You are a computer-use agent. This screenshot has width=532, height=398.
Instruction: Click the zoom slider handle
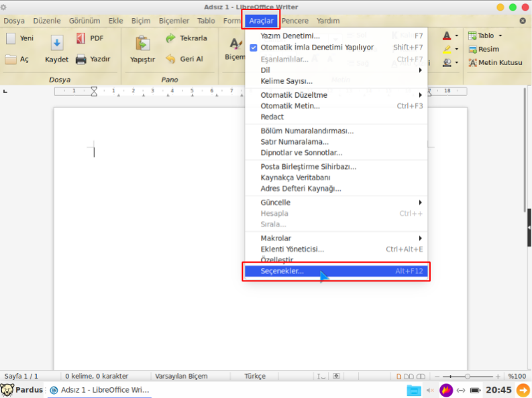click(x=467, y=377)
